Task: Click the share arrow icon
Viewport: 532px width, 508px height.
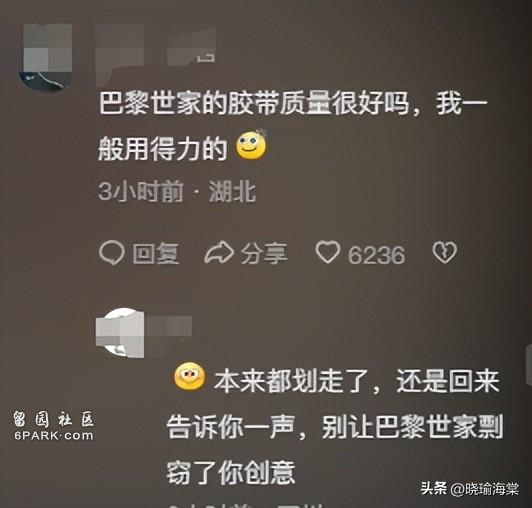Action: pyautogui.click(x=219, y=253)
